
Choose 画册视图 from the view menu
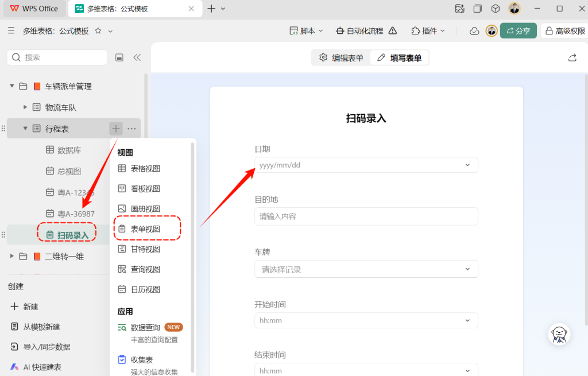pos(139,209)
